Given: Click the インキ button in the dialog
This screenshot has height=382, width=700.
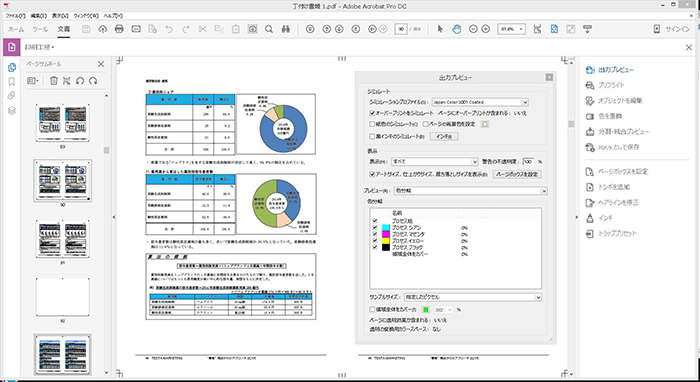Looking at the screenshot, I should pyautogui.click(x=444, y=137).
